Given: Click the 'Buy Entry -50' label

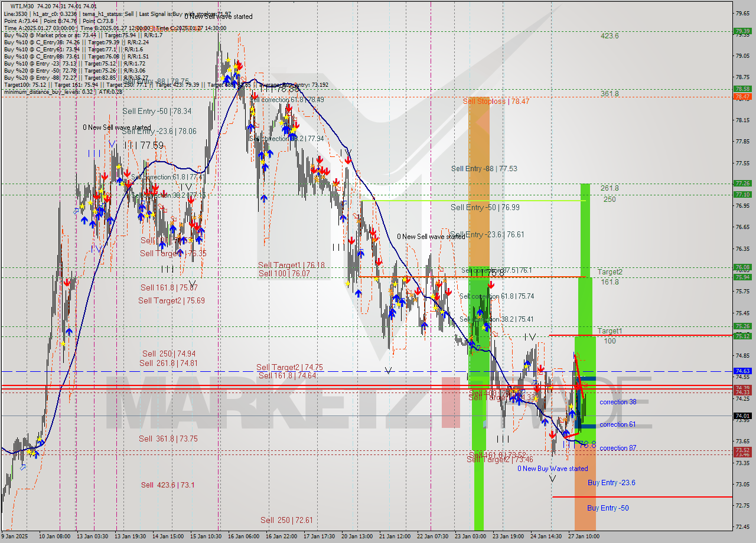Looking at the screenshot, I should click(x=608, y=508).
